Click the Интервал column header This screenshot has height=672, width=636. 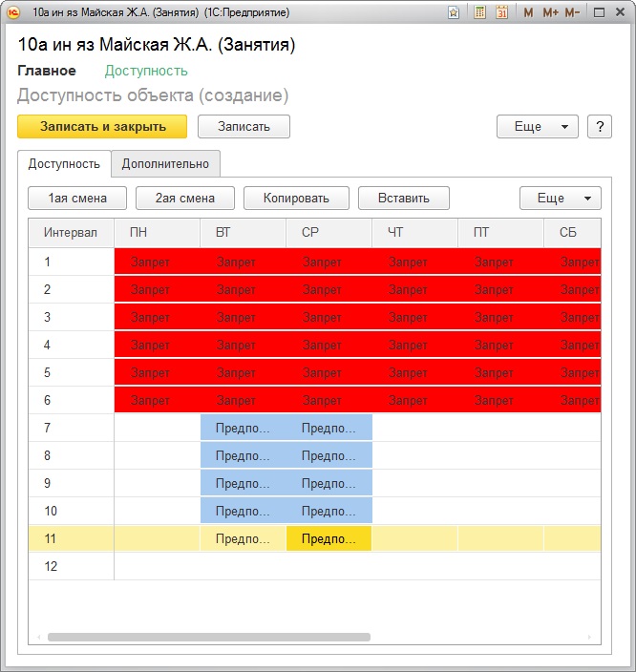72,233
